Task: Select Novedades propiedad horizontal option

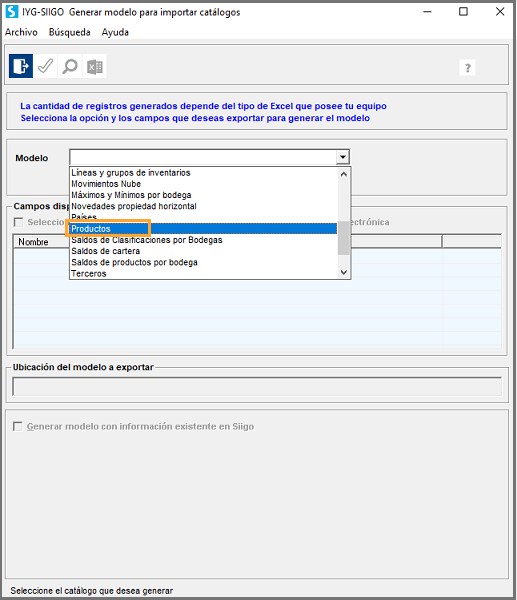Action: click(x=204, y=206)
